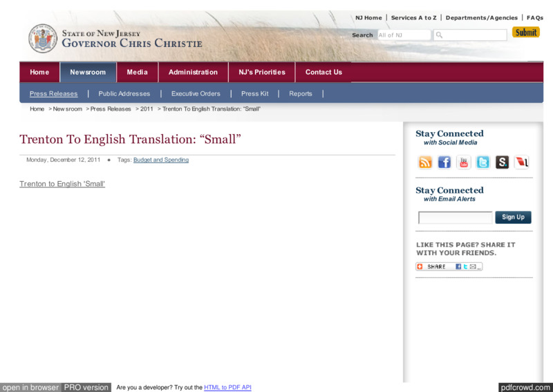
Task: Open the Media nav tab
Action: pos(137,72)
